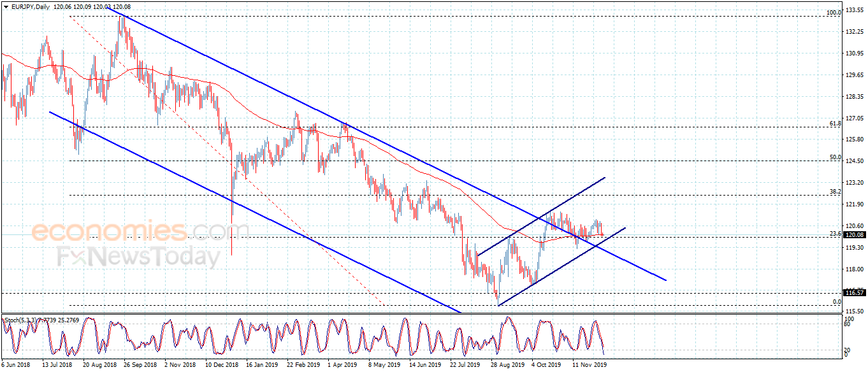
Task: Click the 50.0 Fibonacci level label
Action: pyautogui.click(x=835, y=157)
